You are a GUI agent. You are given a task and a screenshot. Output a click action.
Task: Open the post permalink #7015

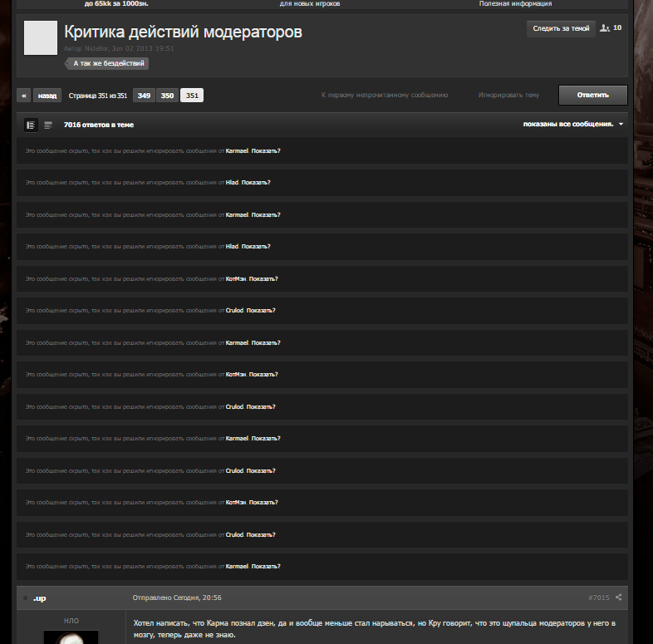click(x=599, y=597)
